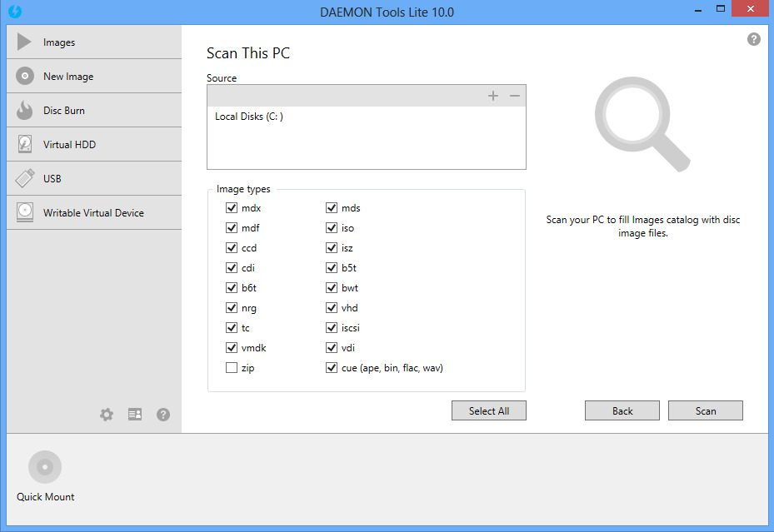Select the Virtual HDD drive icon

(25, 145)
